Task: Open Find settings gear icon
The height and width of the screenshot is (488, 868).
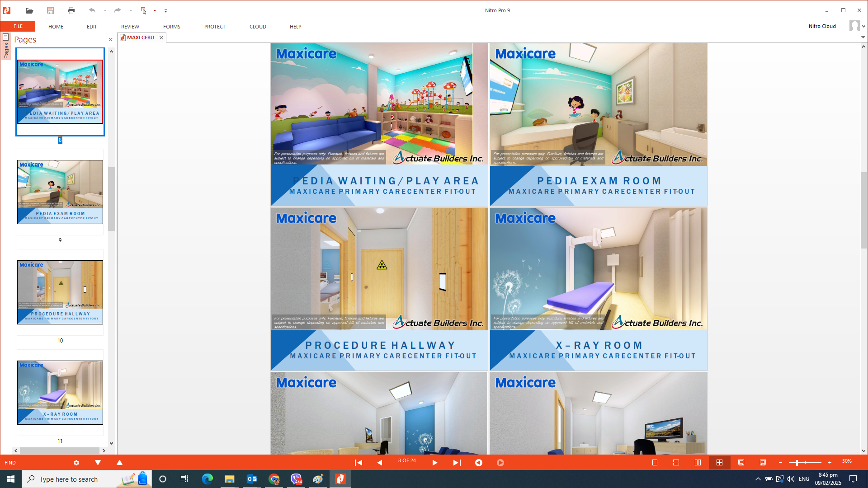Action: coord(76,463)
